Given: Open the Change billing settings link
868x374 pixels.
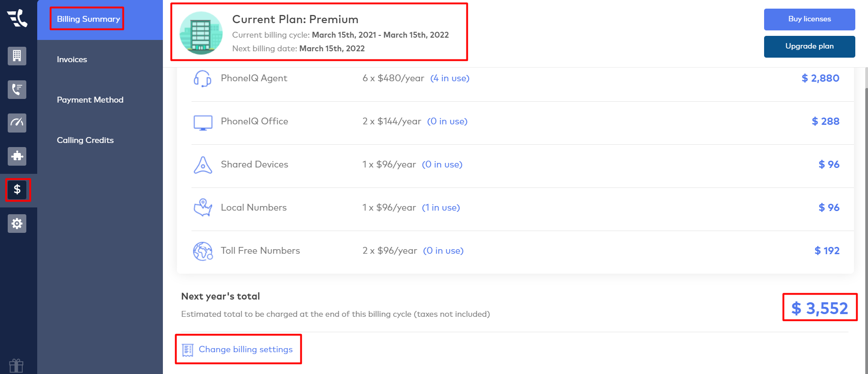Looking at the screenshot, I should (245, 349).
